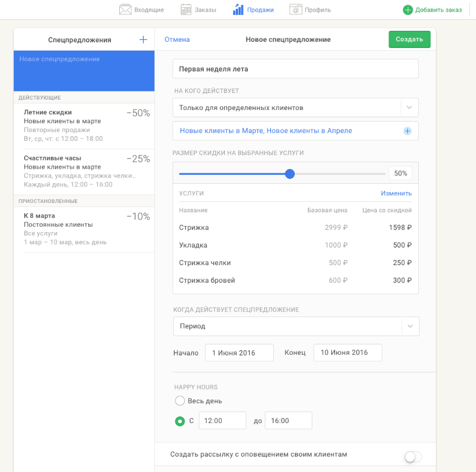Click the Повторные продажи text
This screenshot has width=476, height=472.
57,130
